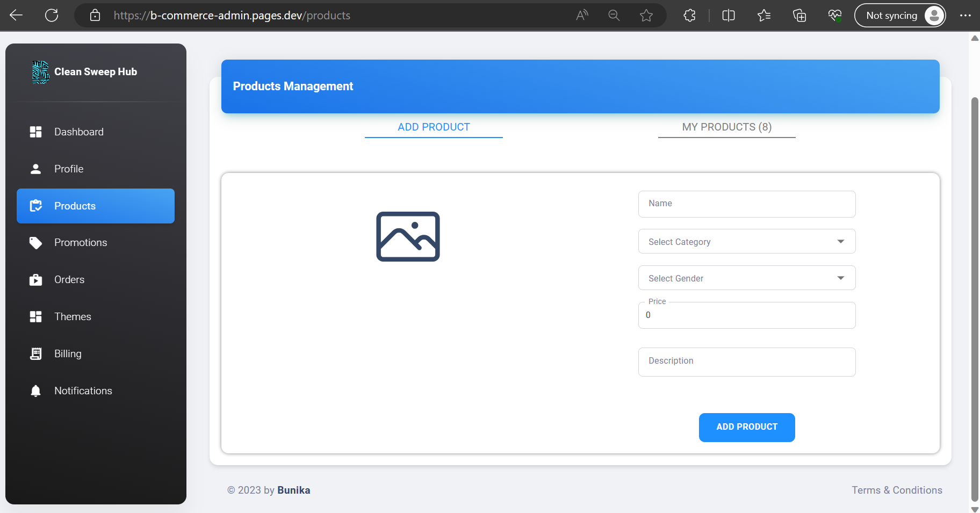
Task: Click the Notifications bell icon
Action: tap(35, 391)
